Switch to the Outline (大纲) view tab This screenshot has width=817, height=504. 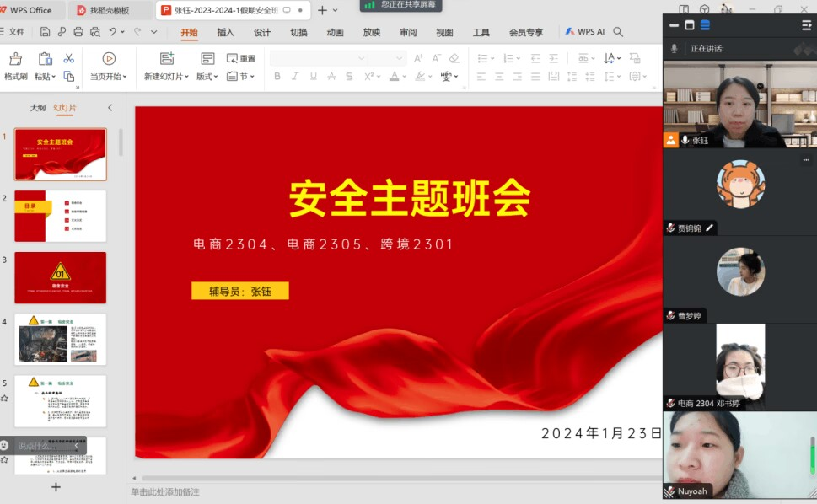38,108
